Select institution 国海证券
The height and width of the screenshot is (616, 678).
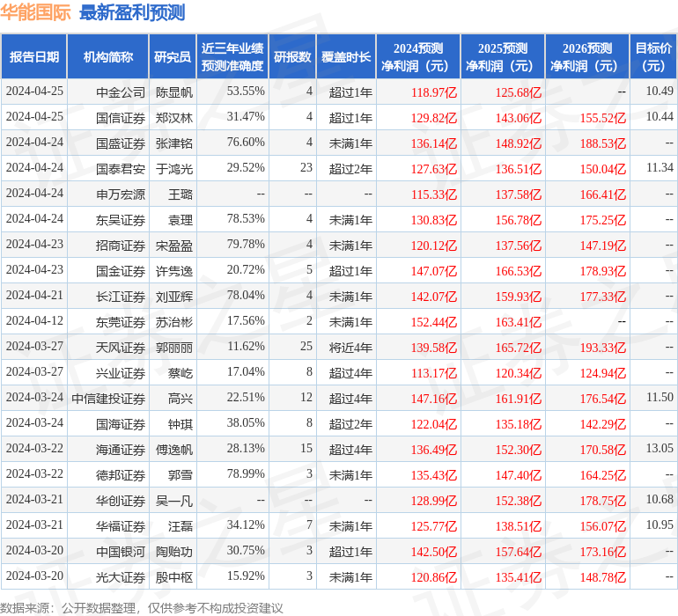[121, 423]
